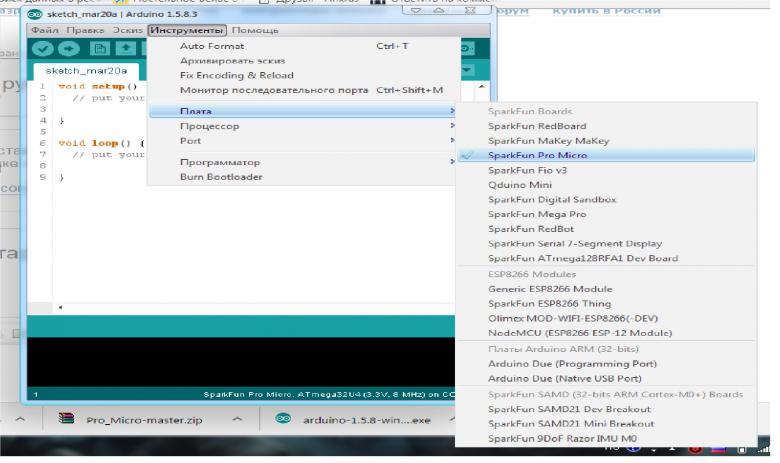This screenshot has height=463, width=780.
Task: Select NodeMCU (ESP8266 ESP-12 Module) board
Action: (606, 333)
